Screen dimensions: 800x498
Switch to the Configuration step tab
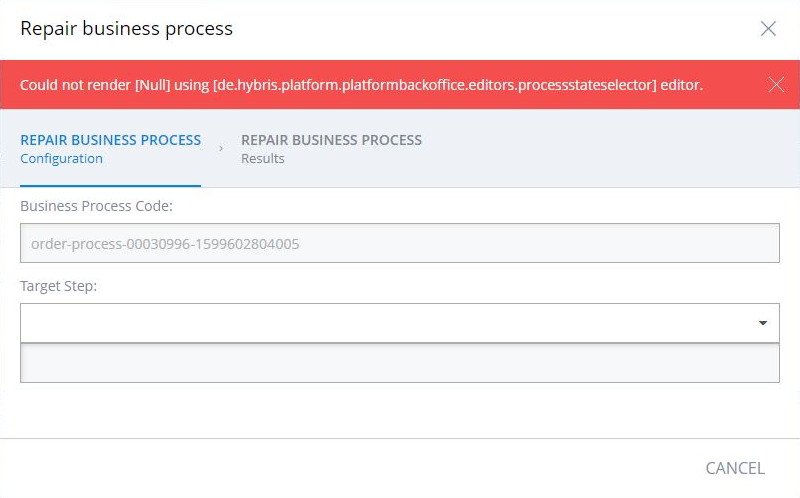[x=110, y=149]
